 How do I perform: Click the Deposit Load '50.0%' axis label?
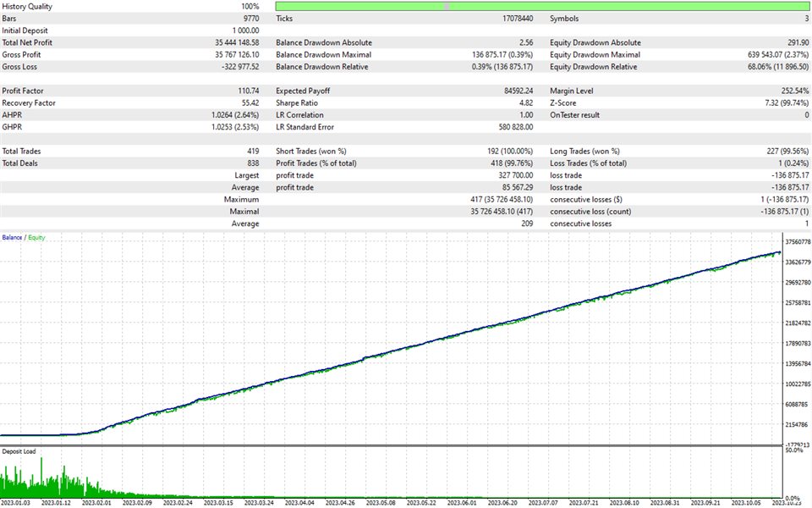click(794, 450)
